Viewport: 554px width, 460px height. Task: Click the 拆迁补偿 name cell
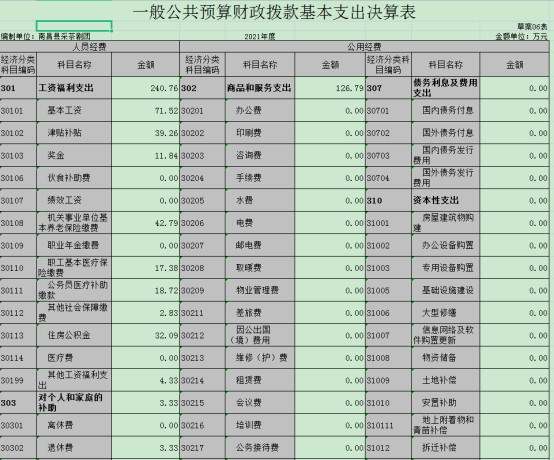coord(446,448)
